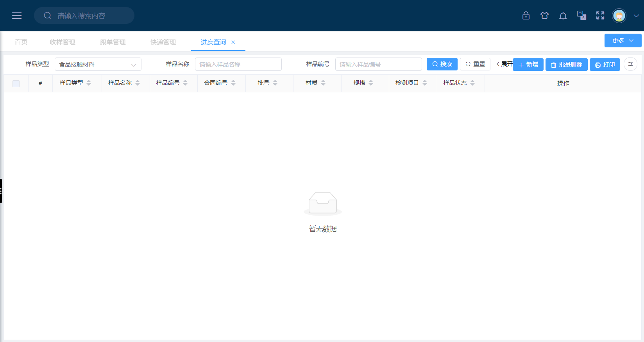
Task: Sort by 样品名称 column arrows
Action: [x=138, y=83]
